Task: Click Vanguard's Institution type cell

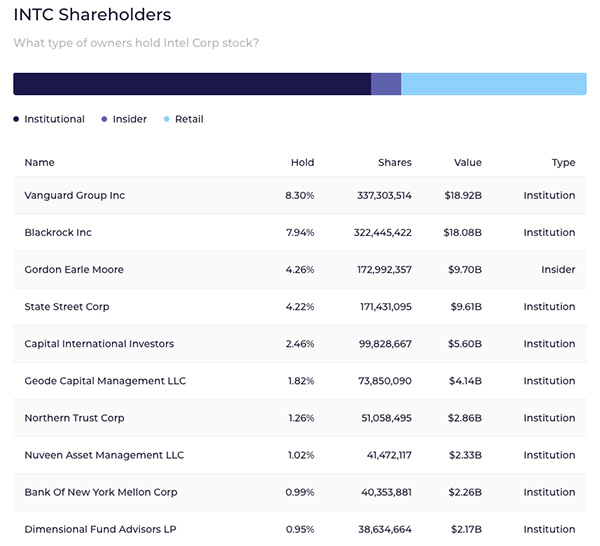Action: tap(549, 195)
